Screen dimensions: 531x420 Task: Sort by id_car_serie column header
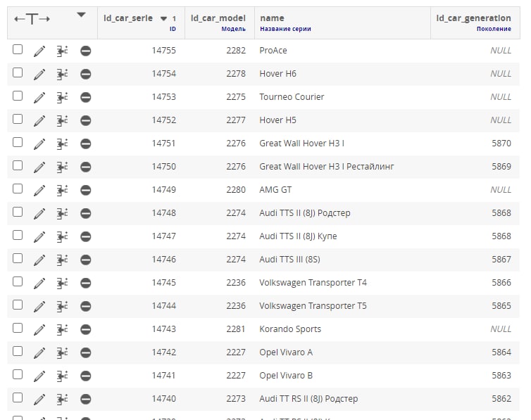coord(128,18)
